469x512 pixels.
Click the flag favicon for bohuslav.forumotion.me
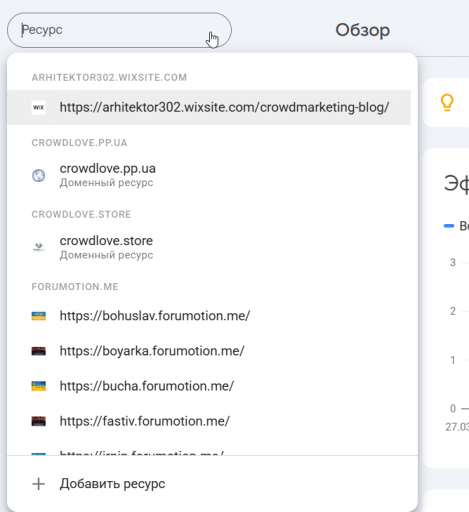(38, 316)
